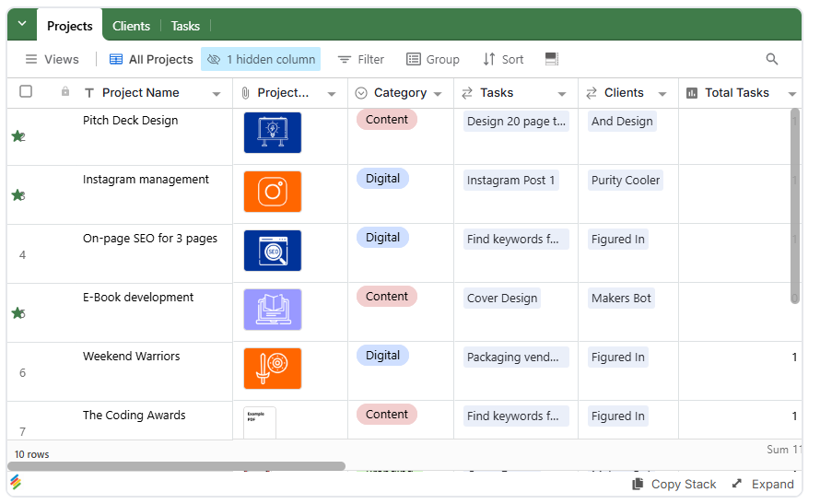Switch to the Clients tab

pyautogui.click(x=131, y=26)
